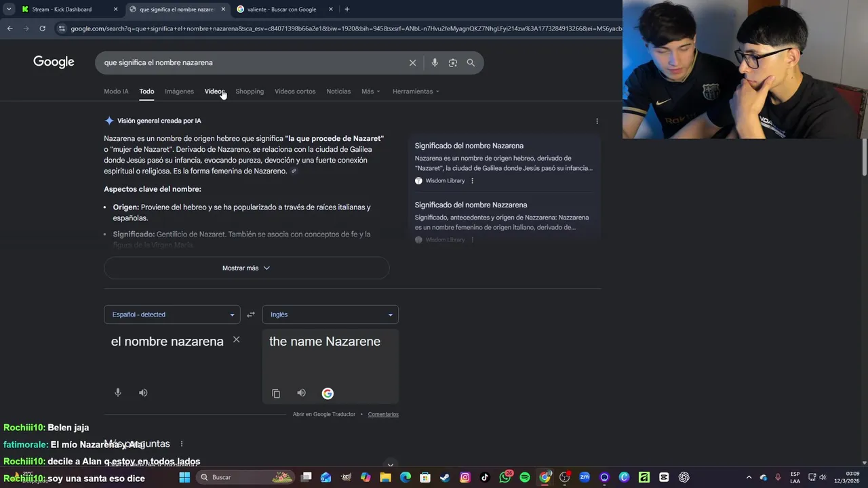Select the Shopping results tab

click(x=250, y=91)
